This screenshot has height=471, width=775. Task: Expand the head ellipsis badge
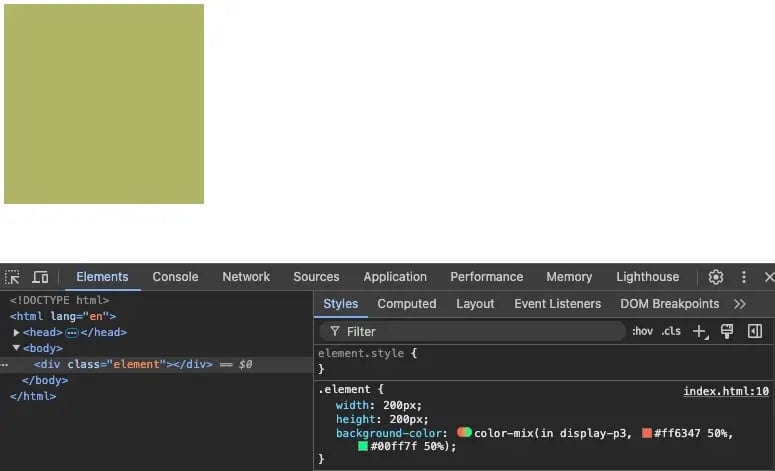point(72,333)
